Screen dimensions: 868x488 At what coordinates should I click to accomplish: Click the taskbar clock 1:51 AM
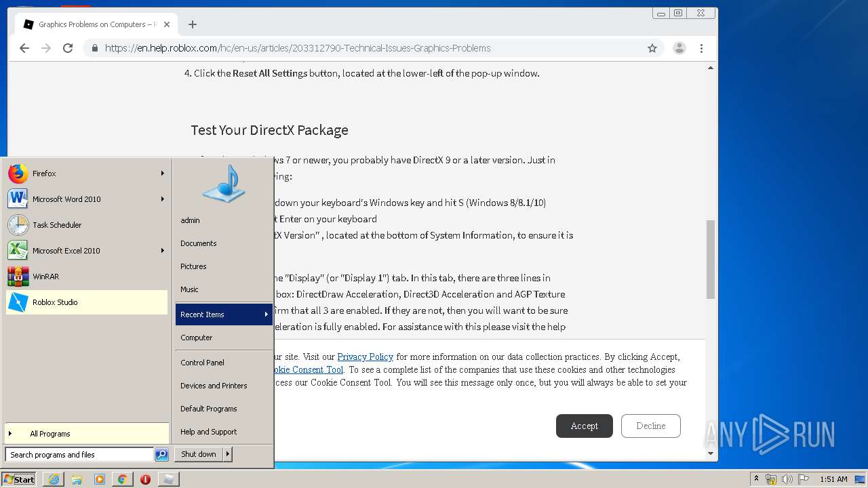(x=833, y=479)
